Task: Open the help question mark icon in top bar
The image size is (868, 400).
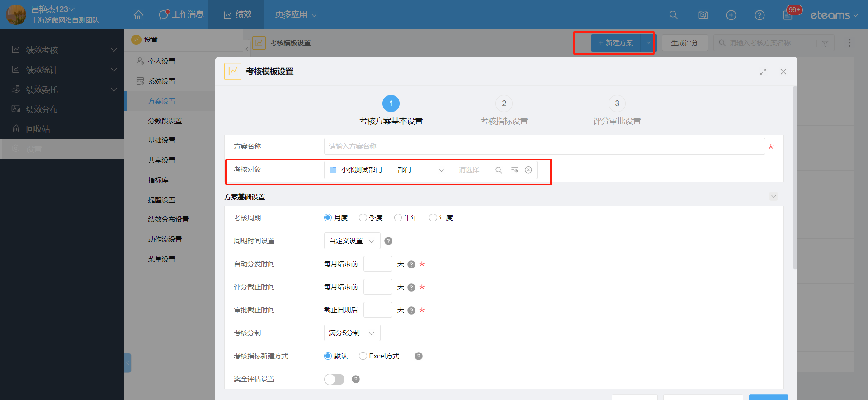Action: pos(759,15)
